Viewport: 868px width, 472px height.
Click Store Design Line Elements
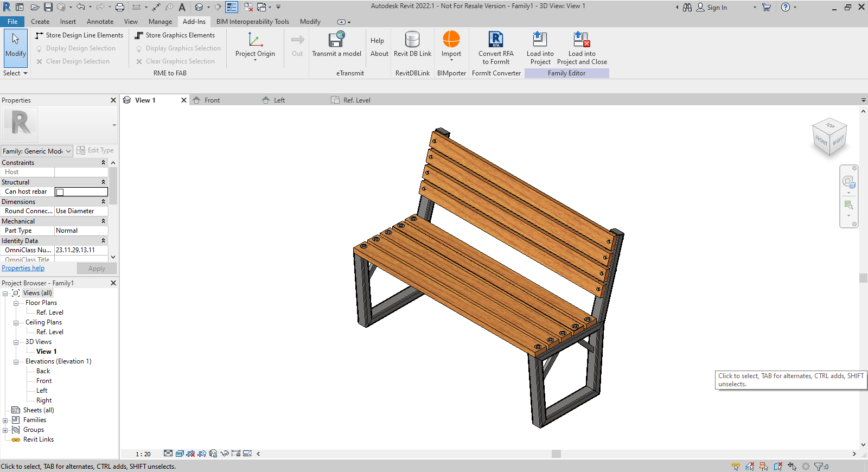coord(79,35)
